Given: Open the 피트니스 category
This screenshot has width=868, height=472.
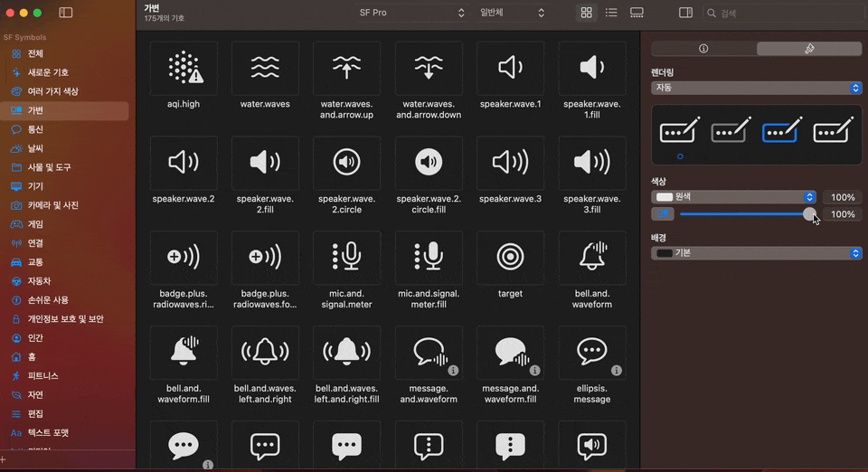Looking at the screenshot, I should pyautogui.click(x=65, y=376).
